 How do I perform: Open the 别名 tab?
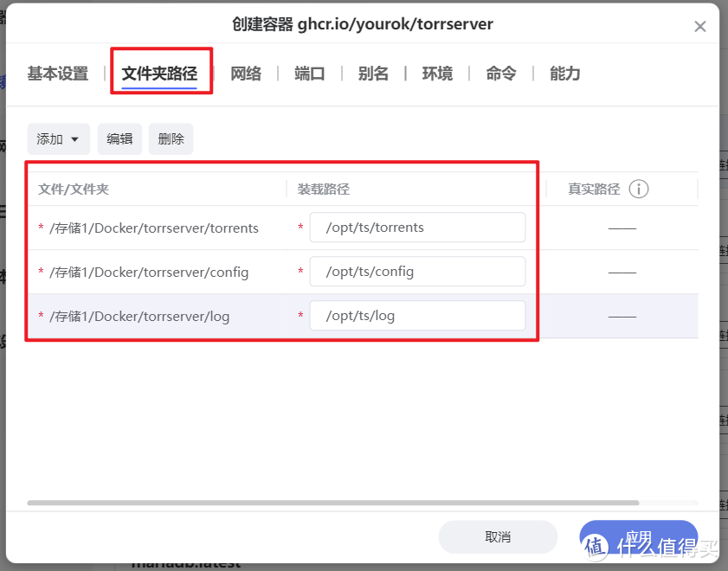tap(373, 74)
